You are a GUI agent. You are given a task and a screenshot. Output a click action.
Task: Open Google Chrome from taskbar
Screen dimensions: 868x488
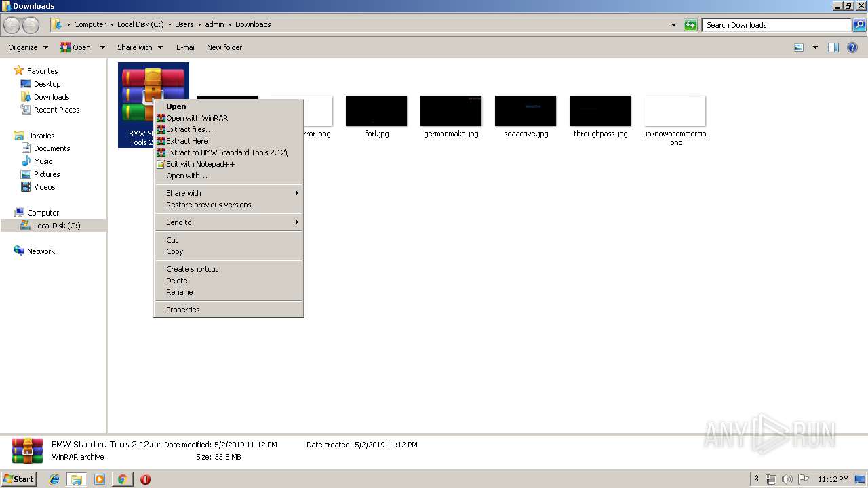[122, 479]
